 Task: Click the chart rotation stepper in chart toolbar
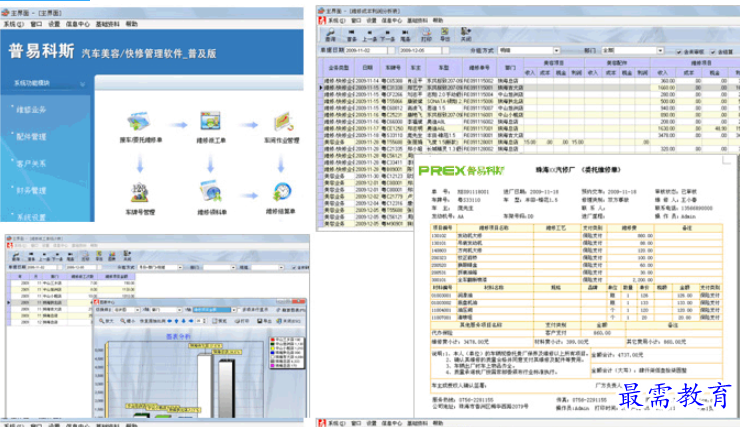click(x=204, y=321)
